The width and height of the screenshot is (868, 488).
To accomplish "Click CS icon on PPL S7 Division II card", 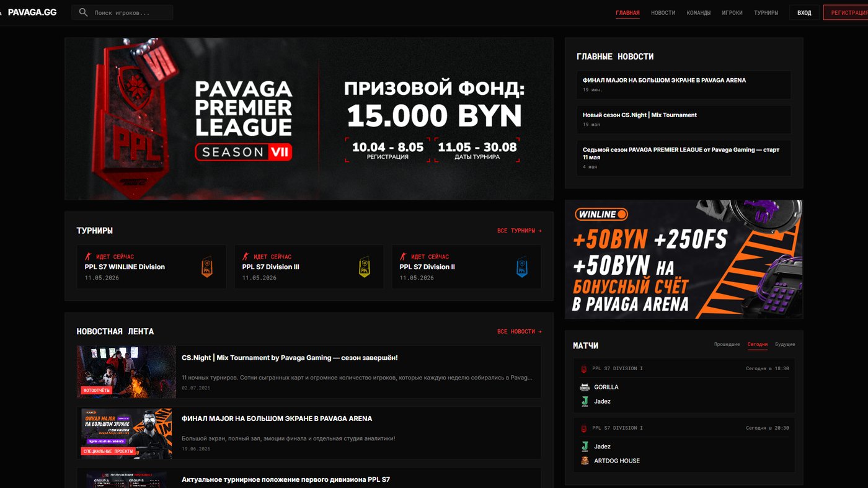I will [403, 257].
